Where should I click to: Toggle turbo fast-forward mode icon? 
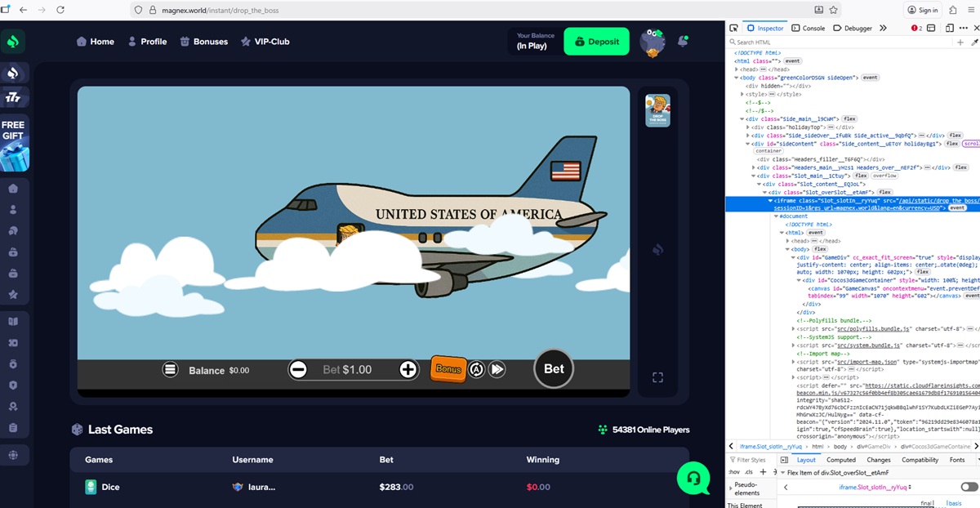click(x=497, y=370)
